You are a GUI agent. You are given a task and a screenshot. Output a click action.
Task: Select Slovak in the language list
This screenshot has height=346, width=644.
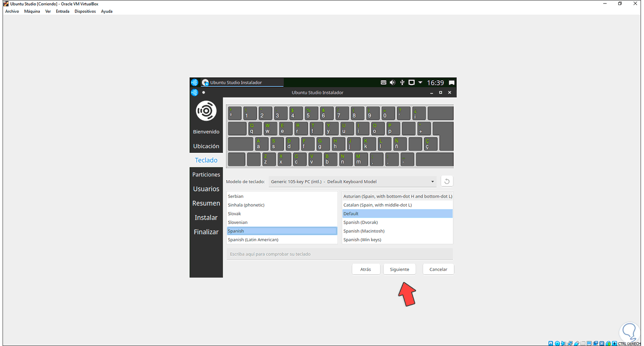(x=282, y=214)
